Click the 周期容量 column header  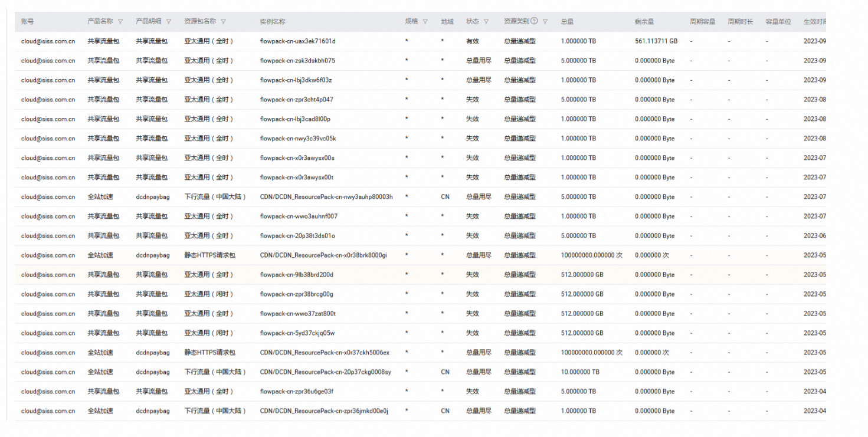(x=703, y=21)
